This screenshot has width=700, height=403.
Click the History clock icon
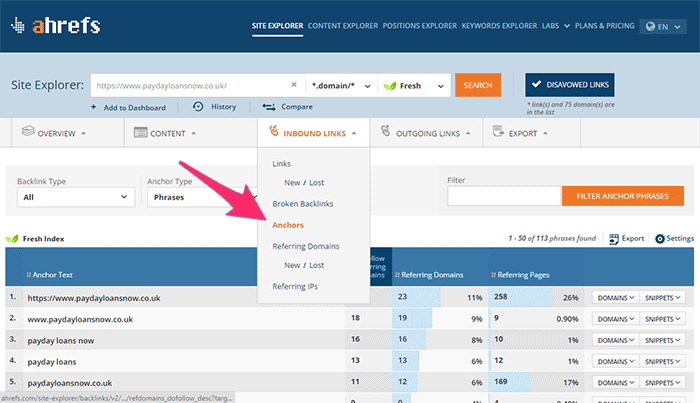(198, 106)
